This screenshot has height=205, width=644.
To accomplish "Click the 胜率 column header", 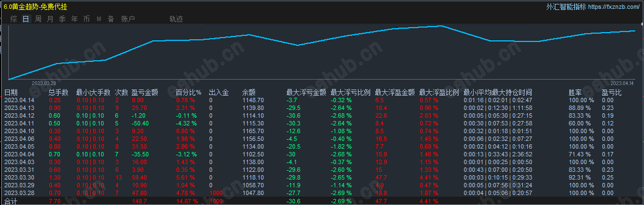I will (575, 93).
